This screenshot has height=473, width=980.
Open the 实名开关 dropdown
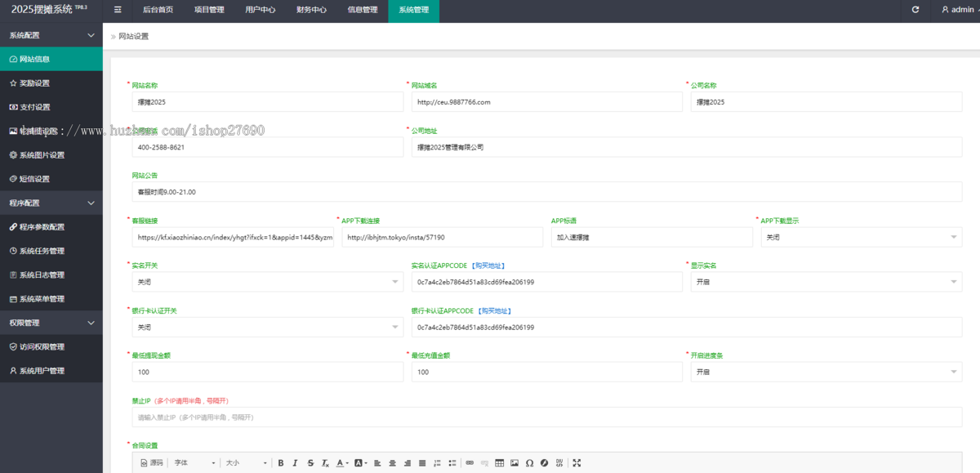click(267, 282)
